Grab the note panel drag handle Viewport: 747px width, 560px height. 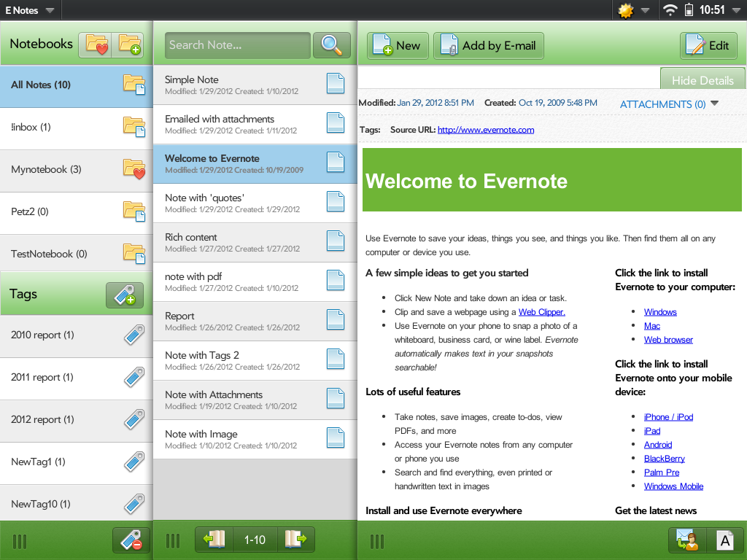377,542
